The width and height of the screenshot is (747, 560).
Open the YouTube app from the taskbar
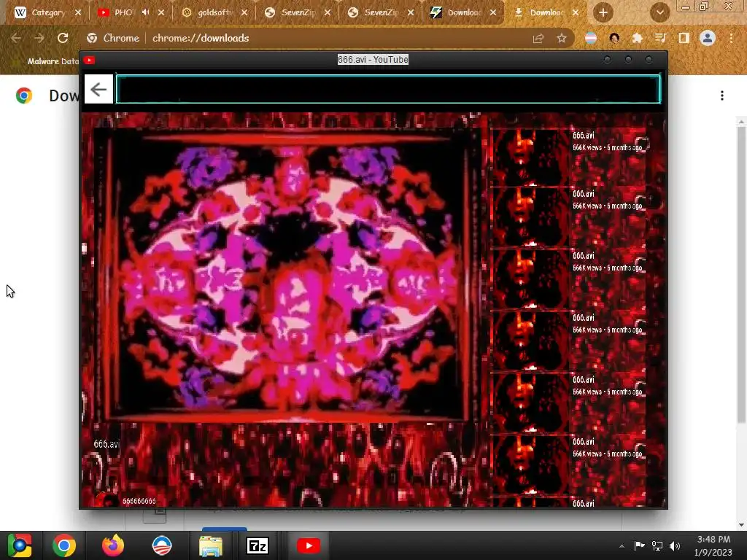tap(309, 545)
